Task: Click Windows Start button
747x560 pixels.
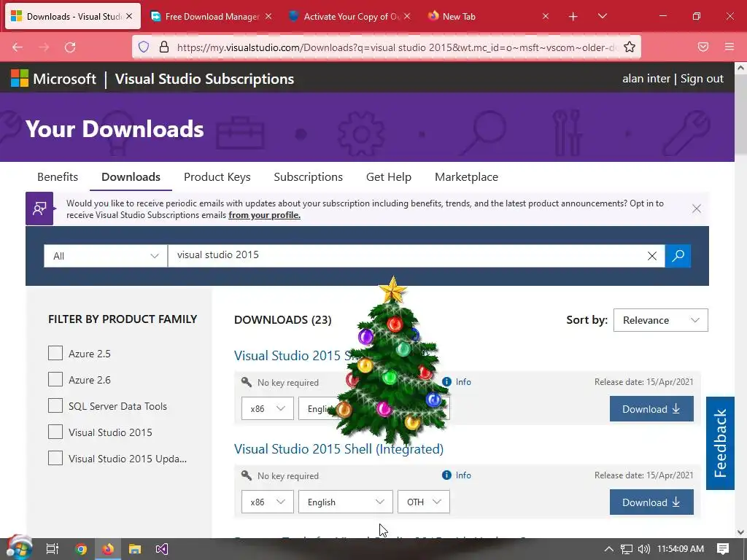Action: (19, 548)
